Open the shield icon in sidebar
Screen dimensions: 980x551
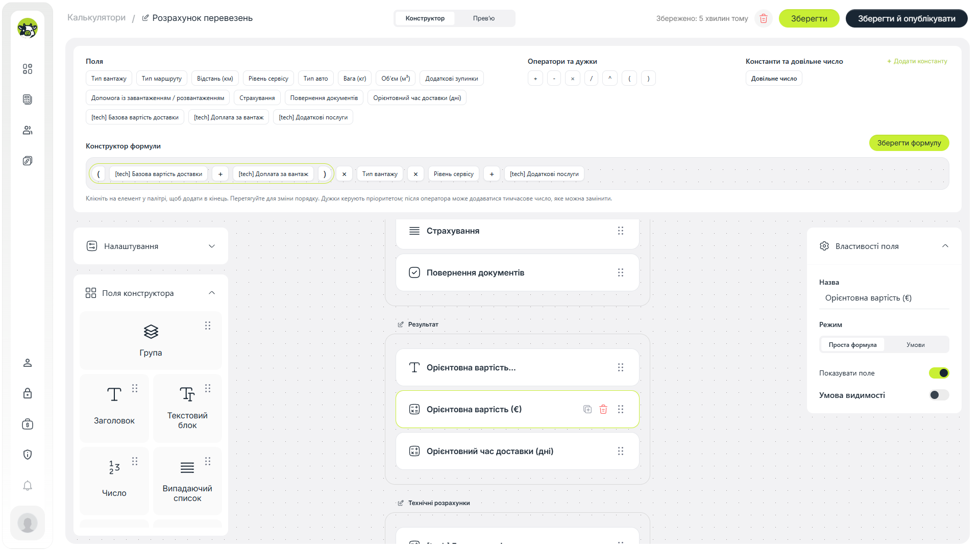tap(28, 455)
